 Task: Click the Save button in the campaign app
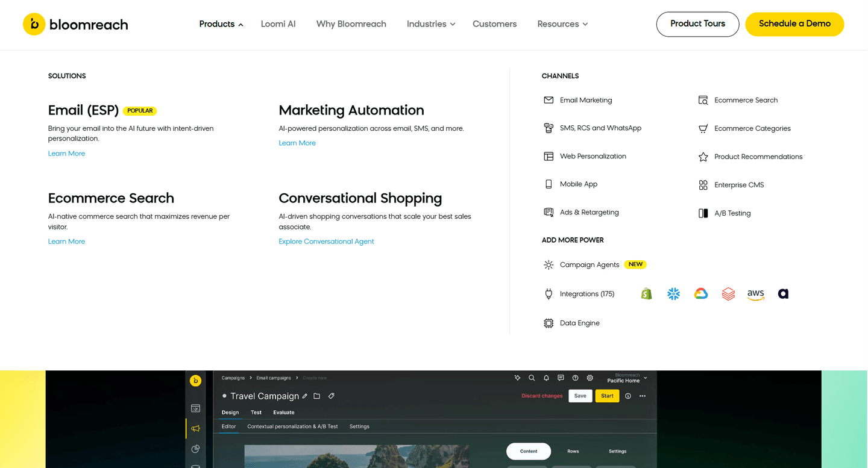pos(580,396)
